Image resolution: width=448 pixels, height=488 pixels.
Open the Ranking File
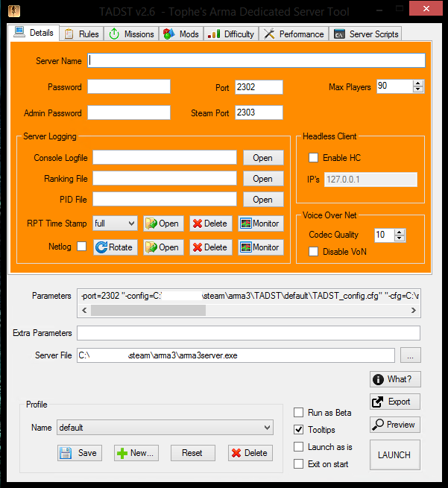coord(263,179)
